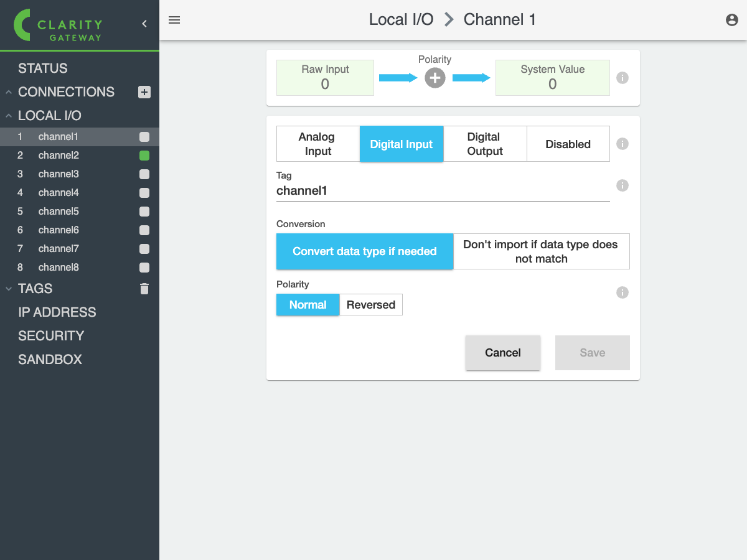747x560 pixels.
Task: Expand the TAGS section
Action: pyautogui.click(x=9, y=289)
